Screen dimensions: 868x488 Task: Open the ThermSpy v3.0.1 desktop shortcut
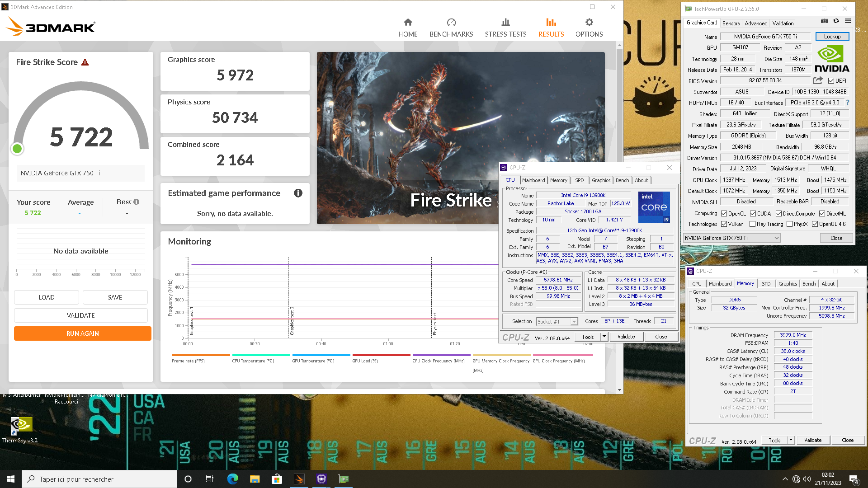click(21, 430)
